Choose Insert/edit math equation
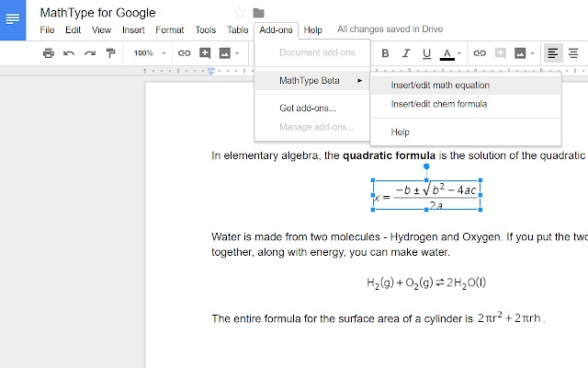This screenshot has width=588, height=368. pyautogui.click(x=440, y=85)
